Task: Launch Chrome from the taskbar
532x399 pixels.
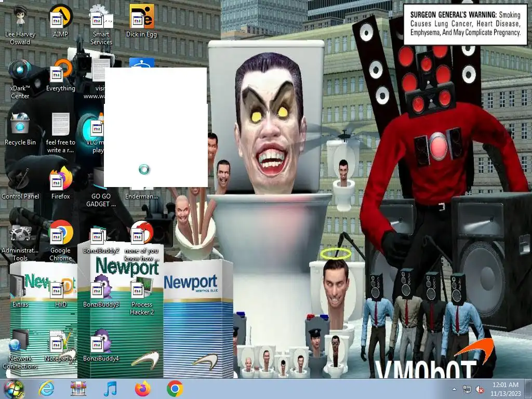Action: (x=175, y=389)
